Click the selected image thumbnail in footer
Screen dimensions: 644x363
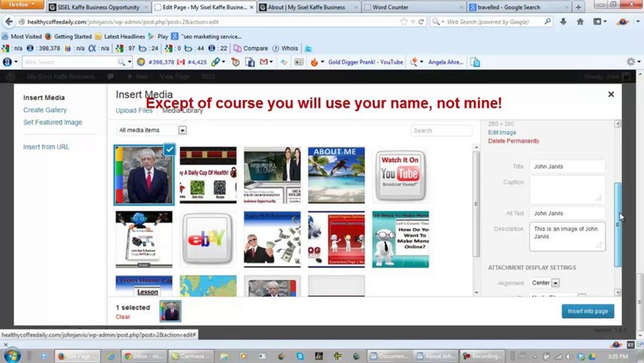click(170, 311)
